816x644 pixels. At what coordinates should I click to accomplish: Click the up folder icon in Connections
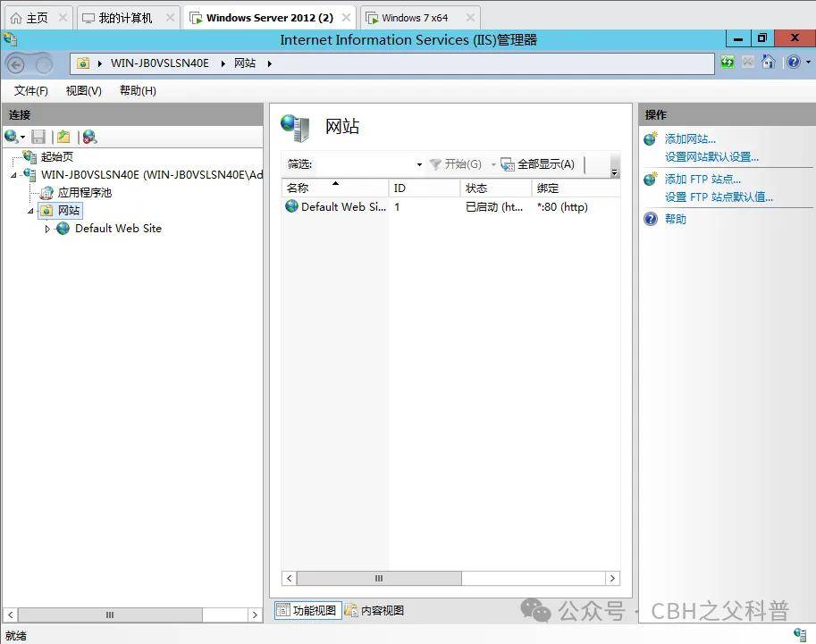click(63, 137)
